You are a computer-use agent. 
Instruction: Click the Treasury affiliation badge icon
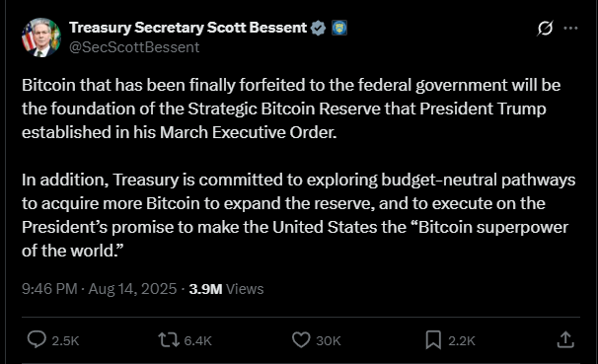tap(339, 28)
